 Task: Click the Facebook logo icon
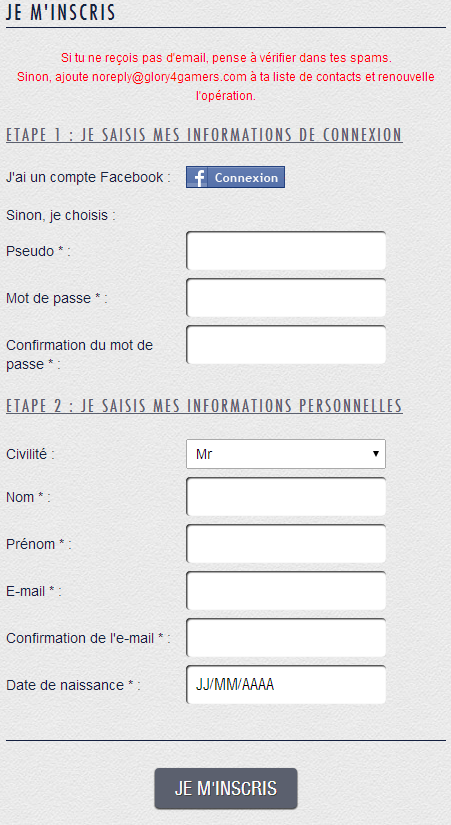[x=198, y=178]
